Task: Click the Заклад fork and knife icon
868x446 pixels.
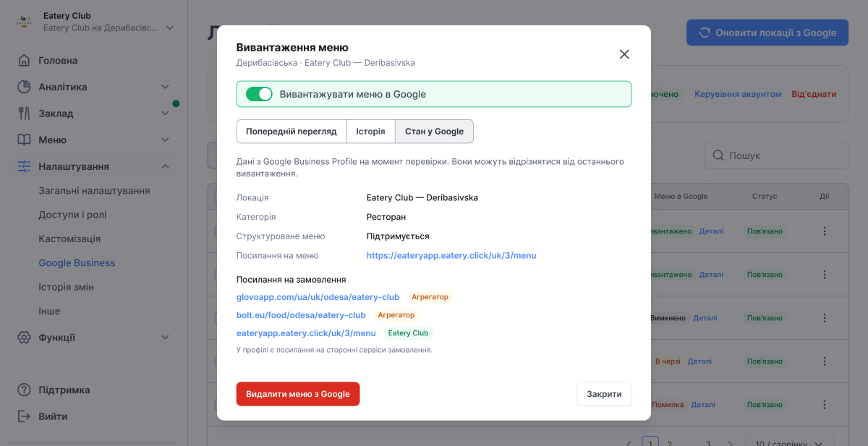Action: [24, 113]
